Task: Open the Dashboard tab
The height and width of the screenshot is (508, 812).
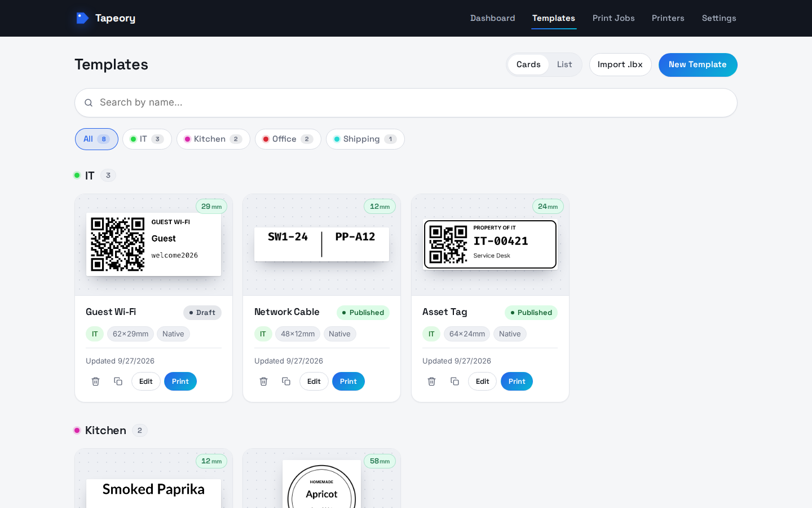Action: coord(493,18)
